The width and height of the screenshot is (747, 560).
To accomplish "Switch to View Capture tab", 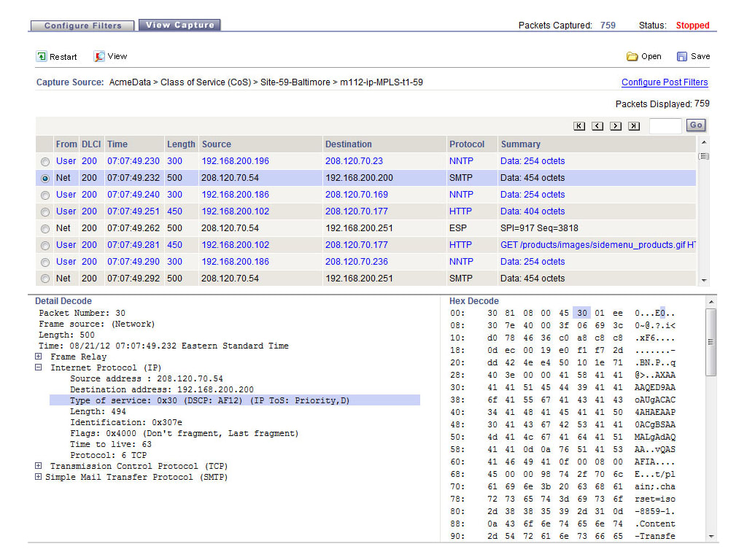I will pos(179,25).
